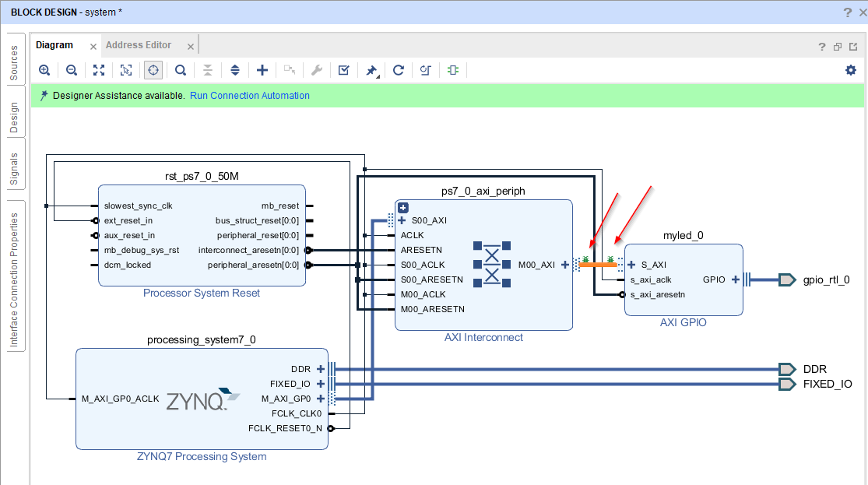Click the Add IP plus icon
This screenshot has height=485, width=868.
262,70
